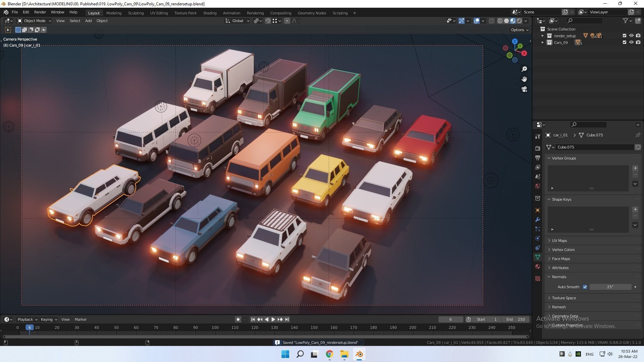Add a new vertex group with plus
The height and width of the screenshot is (362, 644).
[635, 168]
